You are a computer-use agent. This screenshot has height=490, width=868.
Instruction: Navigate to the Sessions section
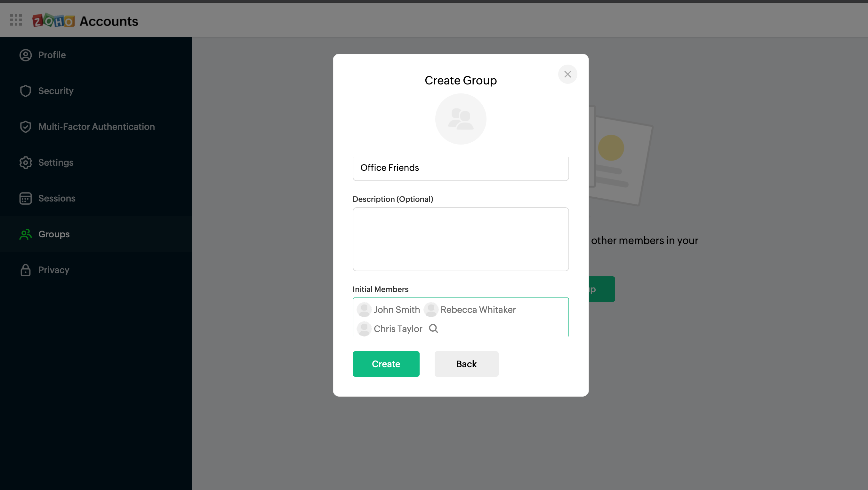(x=57, y=198)
